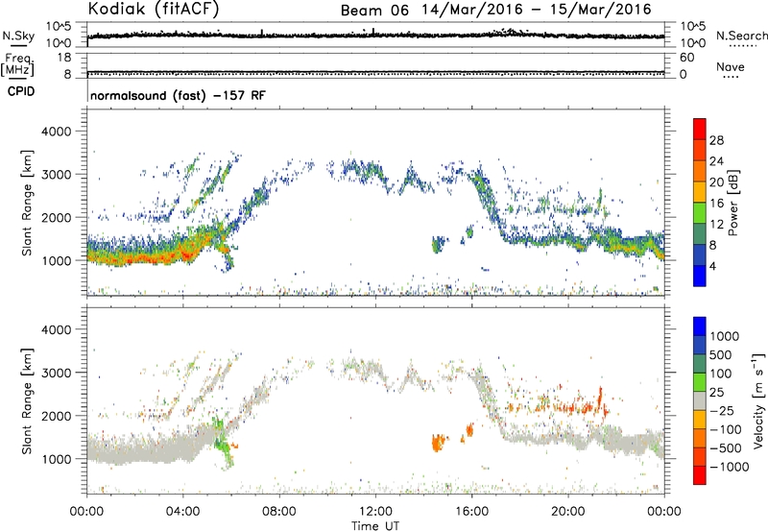768x532 pixels.
Task: Click the "normalsound (fast) -157 RF" text
Action: [178, 95]
